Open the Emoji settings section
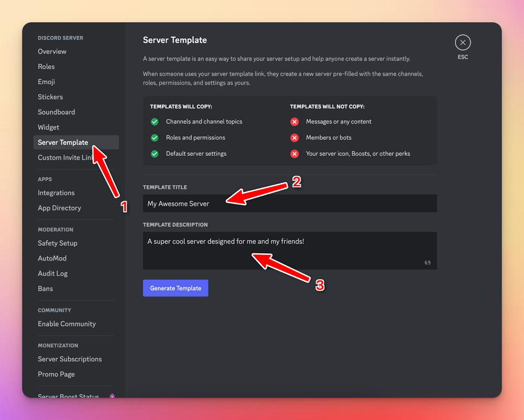The width and height of the screenshot is (524, 420). [46, 82]
